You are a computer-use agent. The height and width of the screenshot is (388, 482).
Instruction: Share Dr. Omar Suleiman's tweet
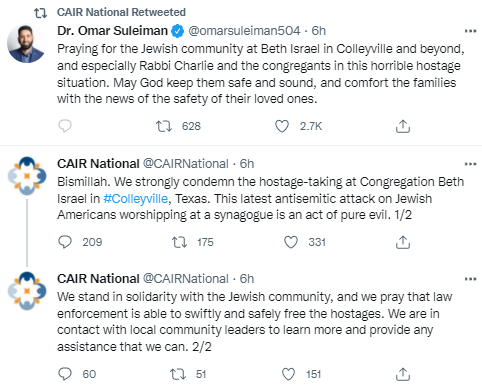point(403,126)
